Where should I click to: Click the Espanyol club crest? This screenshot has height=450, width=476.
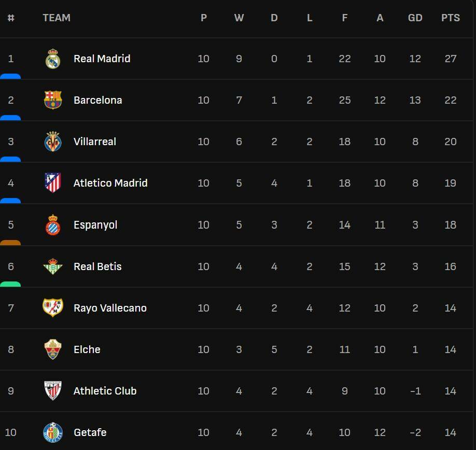52,225
